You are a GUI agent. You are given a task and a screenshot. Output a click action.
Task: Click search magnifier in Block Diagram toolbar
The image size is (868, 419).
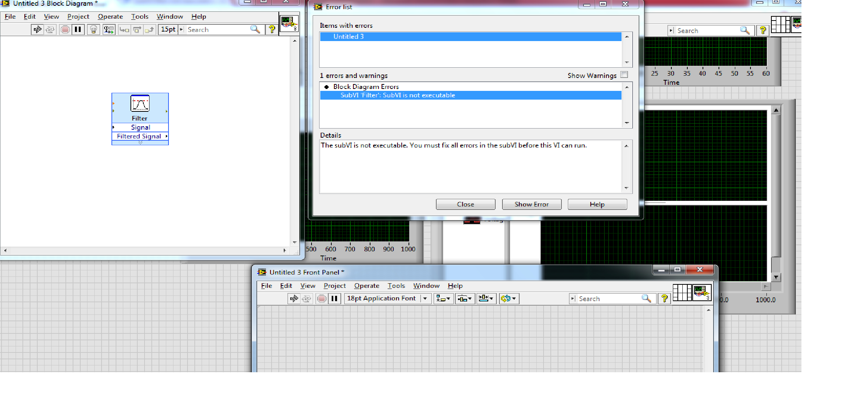pyautogui.click(x=255, y=29)
